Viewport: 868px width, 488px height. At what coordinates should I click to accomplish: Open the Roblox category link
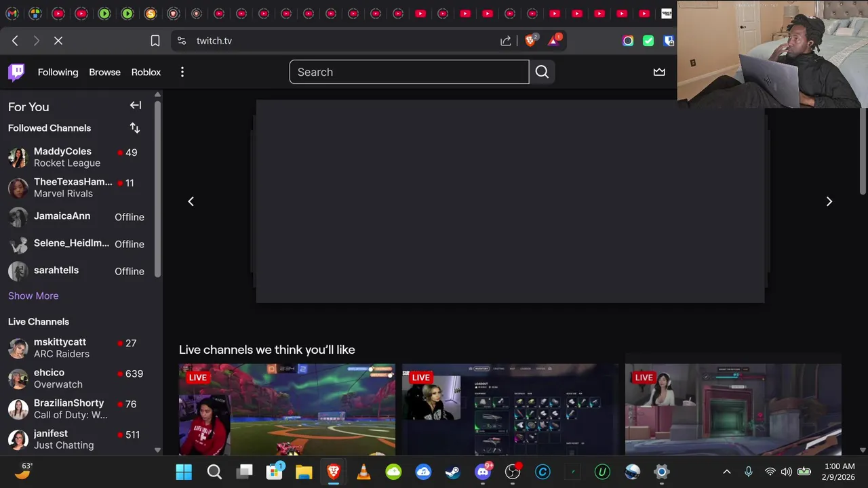[x=146, y=72]
